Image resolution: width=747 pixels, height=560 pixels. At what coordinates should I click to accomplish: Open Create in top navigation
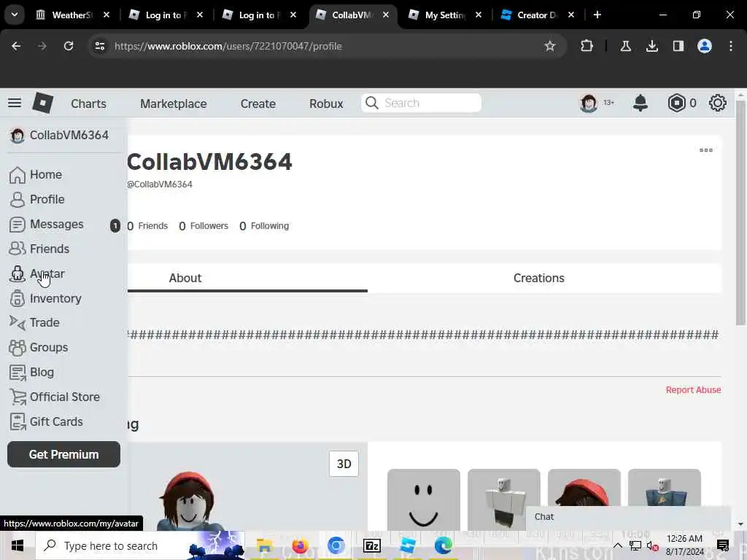click(258, 104)
